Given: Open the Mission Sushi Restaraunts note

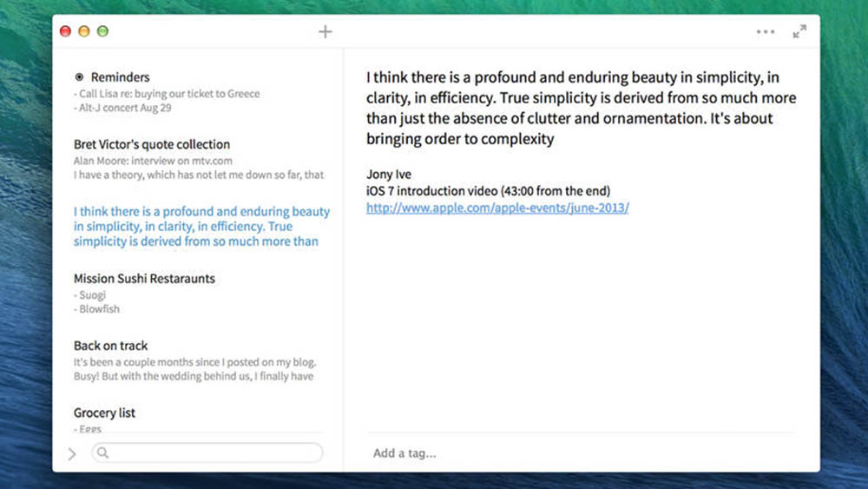Looking at the screenshot, I should 144,279.
